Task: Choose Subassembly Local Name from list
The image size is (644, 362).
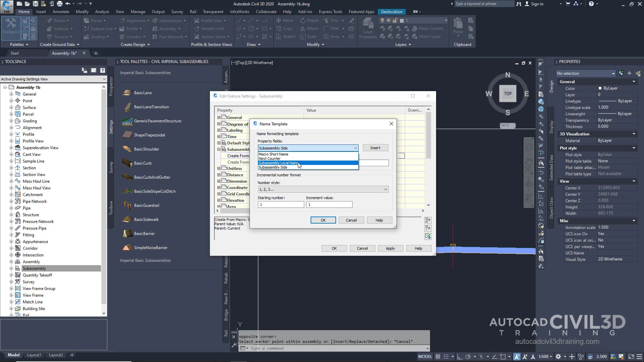Action: tap(278, 163)
